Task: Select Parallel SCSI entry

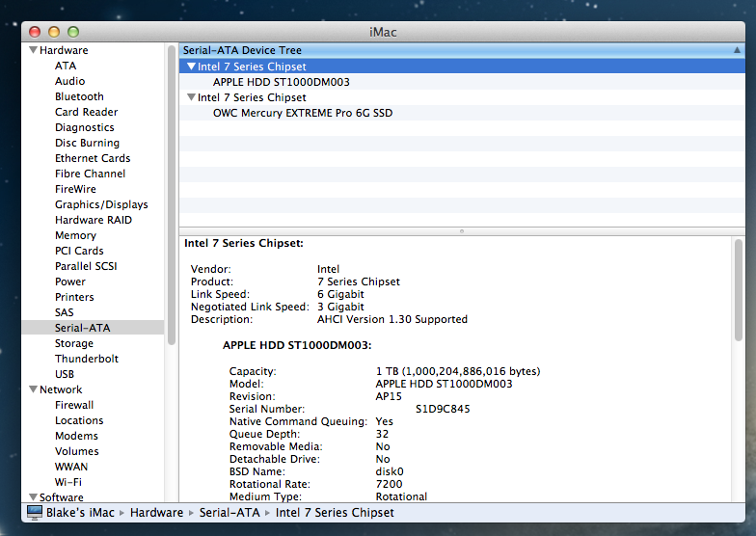Action: pos(86,266)
